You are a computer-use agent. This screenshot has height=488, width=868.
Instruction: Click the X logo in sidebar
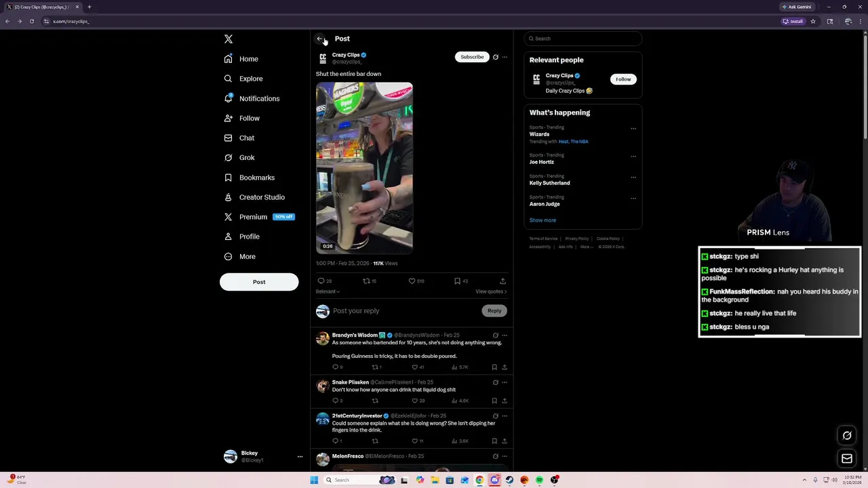pyautogui.click(x=229, y=39)
